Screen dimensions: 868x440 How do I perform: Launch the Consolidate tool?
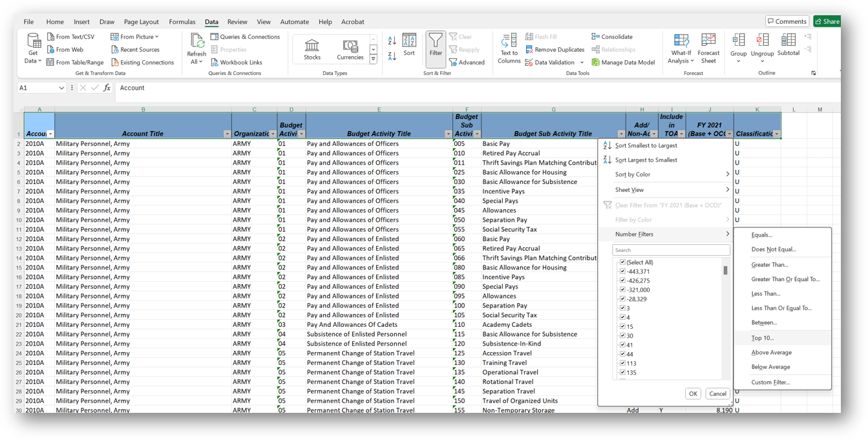610,36
